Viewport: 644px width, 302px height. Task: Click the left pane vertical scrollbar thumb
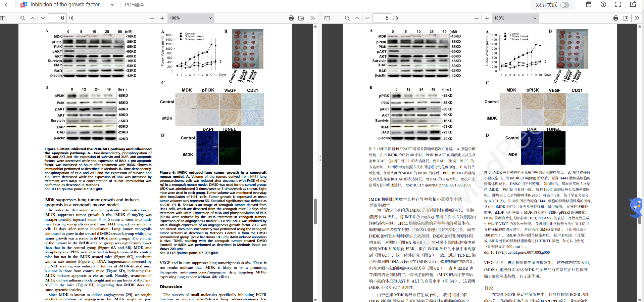point(315,211)
